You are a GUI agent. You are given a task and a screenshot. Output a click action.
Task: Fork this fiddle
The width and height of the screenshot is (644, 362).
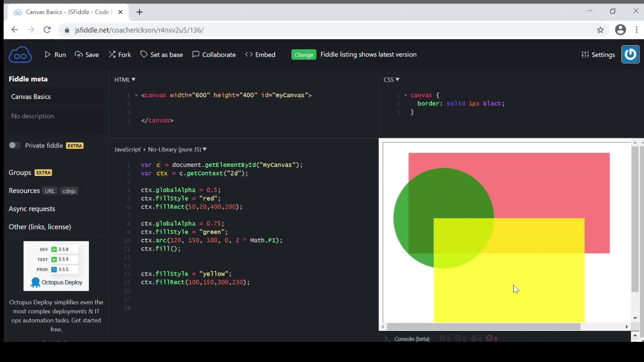(120, 54)
